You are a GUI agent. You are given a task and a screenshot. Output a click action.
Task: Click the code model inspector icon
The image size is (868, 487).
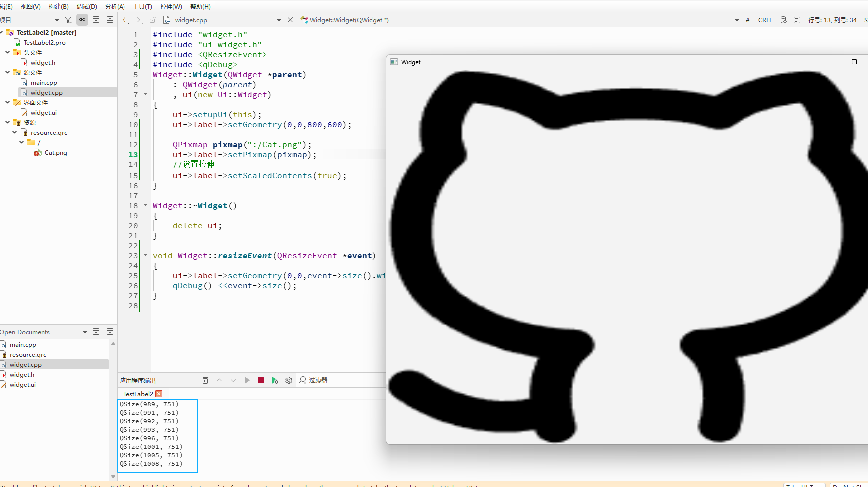(x=783, y=20)
